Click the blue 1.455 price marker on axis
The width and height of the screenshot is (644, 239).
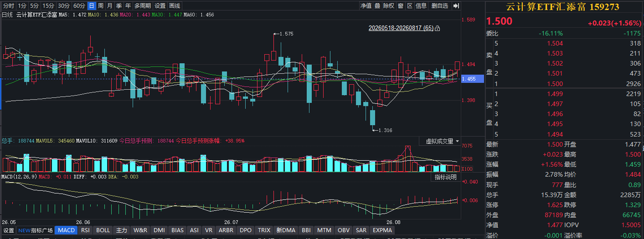pyautogui.click(x=468, y=79)
